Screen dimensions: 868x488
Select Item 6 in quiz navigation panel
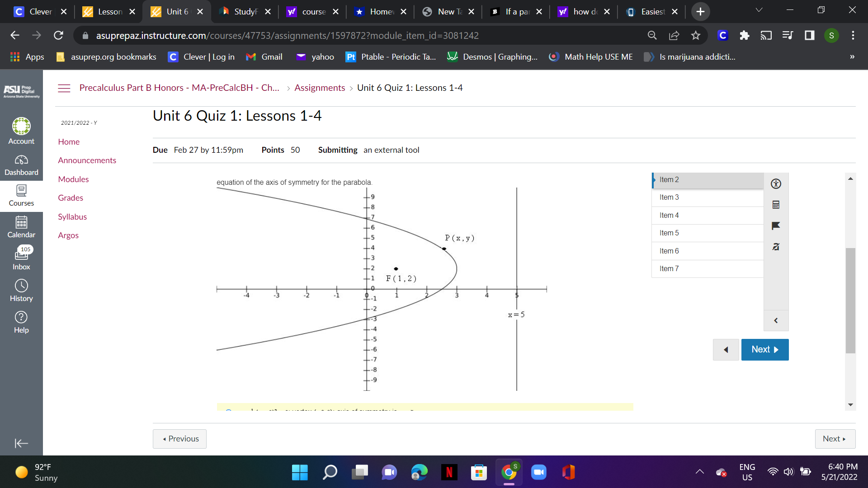pos(707,251)
